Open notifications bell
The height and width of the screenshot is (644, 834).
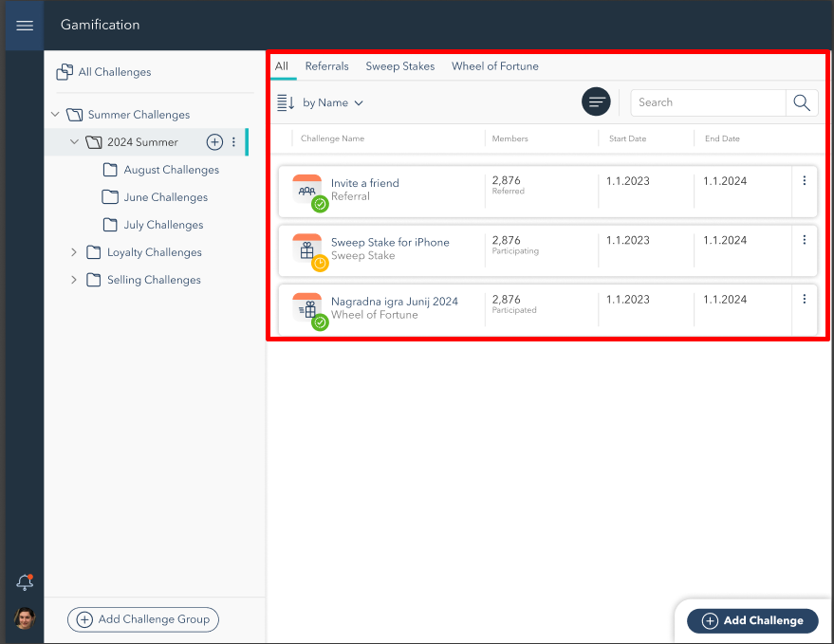[x=25, y=582]
